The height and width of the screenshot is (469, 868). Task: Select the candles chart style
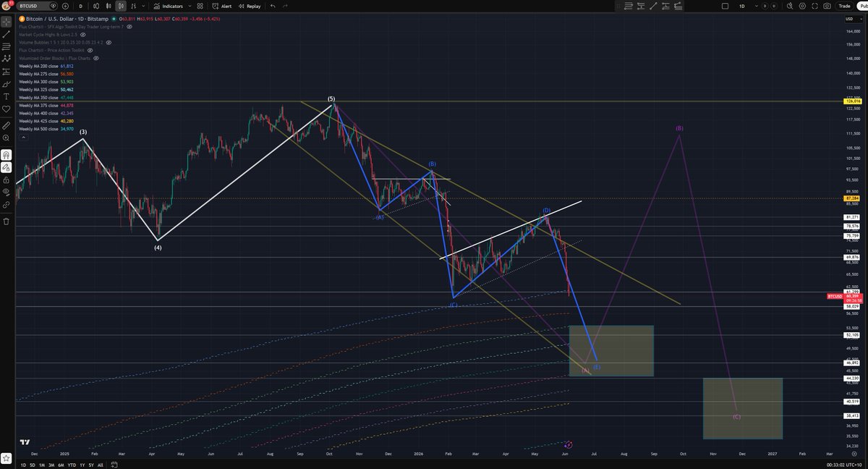109,6
